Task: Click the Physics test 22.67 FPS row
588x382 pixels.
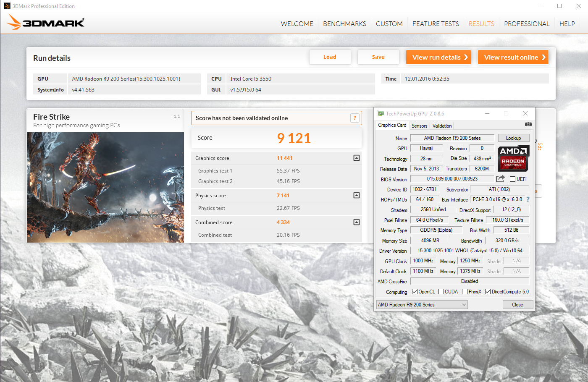Action: click(x=276, y=208)
